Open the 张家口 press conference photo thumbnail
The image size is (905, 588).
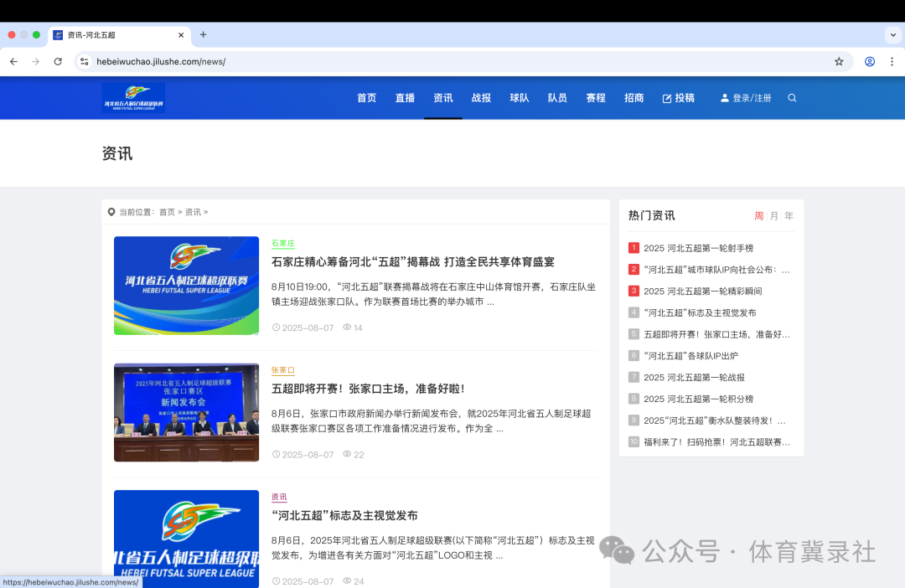click(186, 413)
